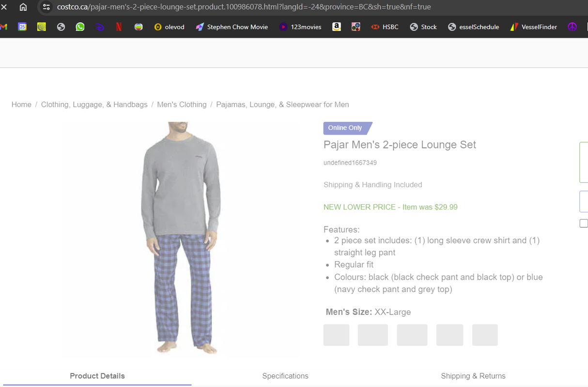Click the Regular fit feature bullet

(x=354, y=265)
